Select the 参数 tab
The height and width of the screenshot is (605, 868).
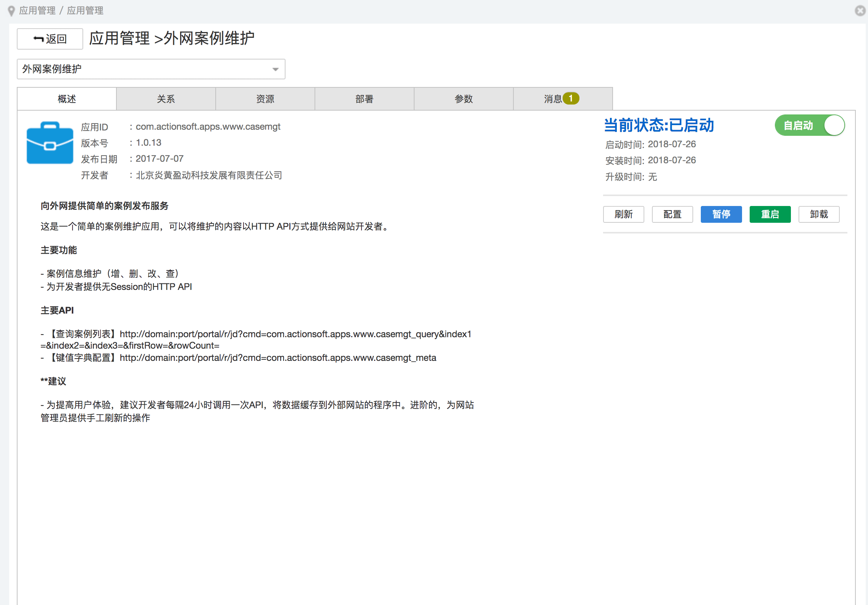coord(464,99)
